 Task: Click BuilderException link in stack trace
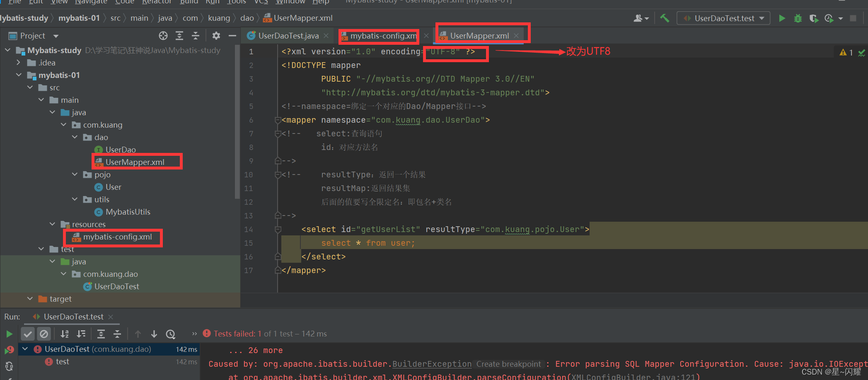(432, 364)
